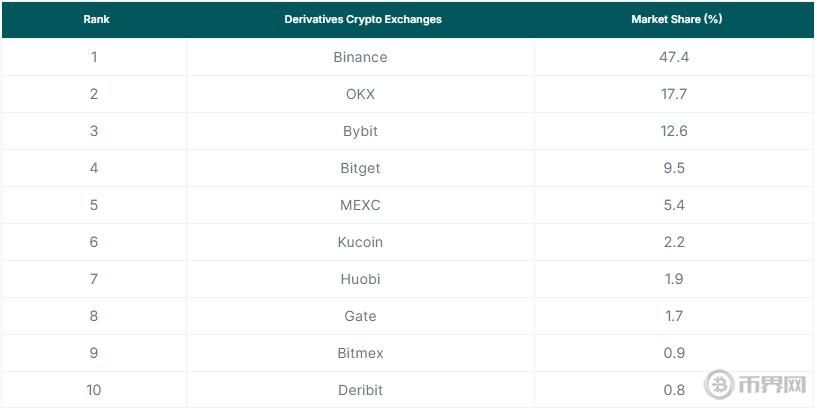The image size is (817, 412).
Task: Click the 12.6 market share value
Action: (x=674, y=131)
